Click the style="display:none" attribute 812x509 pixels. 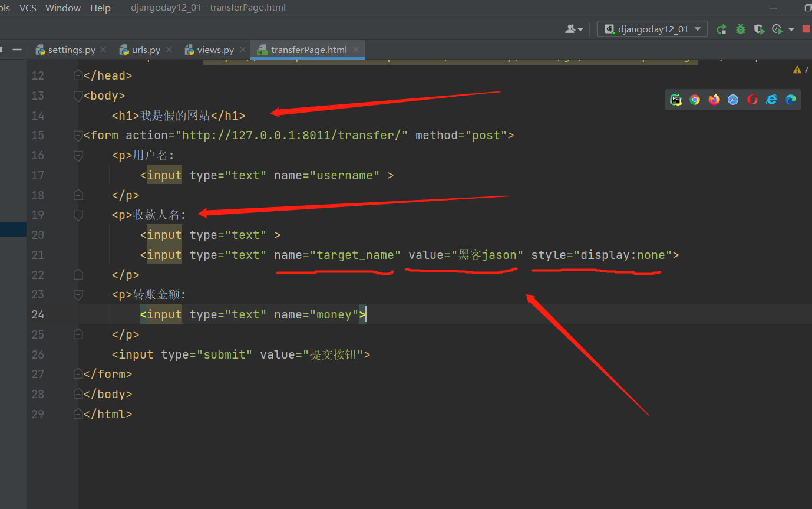coord(602,255)
